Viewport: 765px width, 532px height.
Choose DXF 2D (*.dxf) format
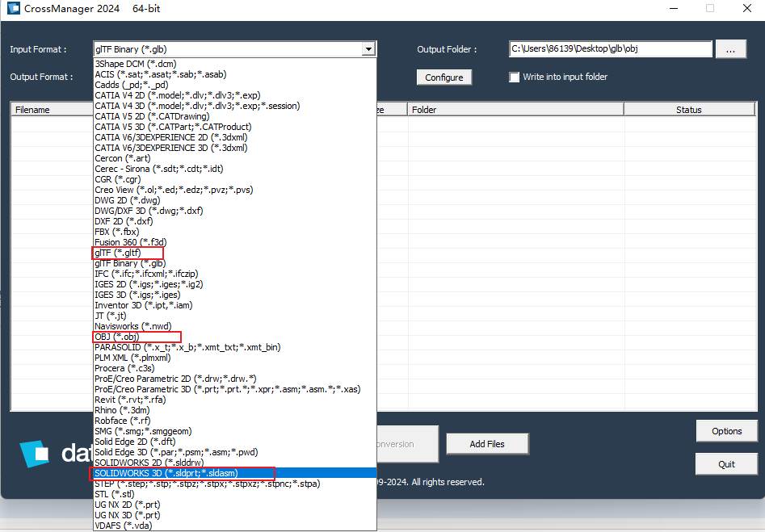pos(235,221)
